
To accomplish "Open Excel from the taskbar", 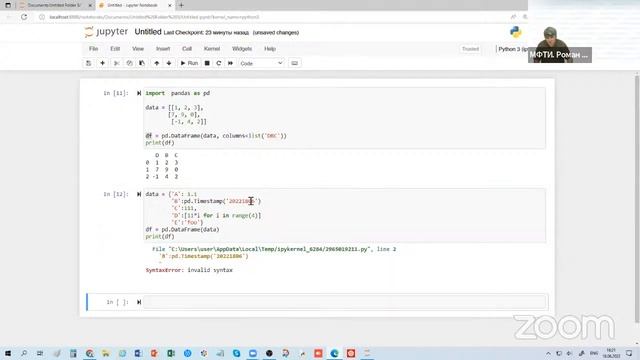I will 171,353.
